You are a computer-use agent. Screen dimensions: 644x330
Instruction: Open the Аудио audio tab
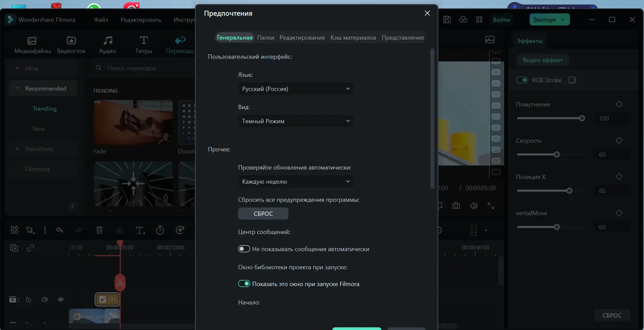107,45
